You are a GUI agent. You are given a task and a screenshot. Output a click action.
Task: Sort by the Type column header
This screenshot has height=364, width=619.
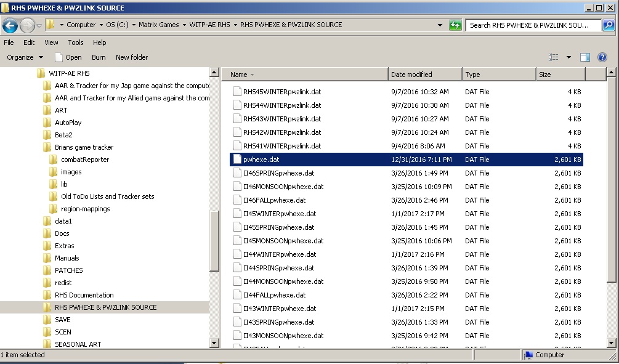pyautogui.click(x=499, y=75)
